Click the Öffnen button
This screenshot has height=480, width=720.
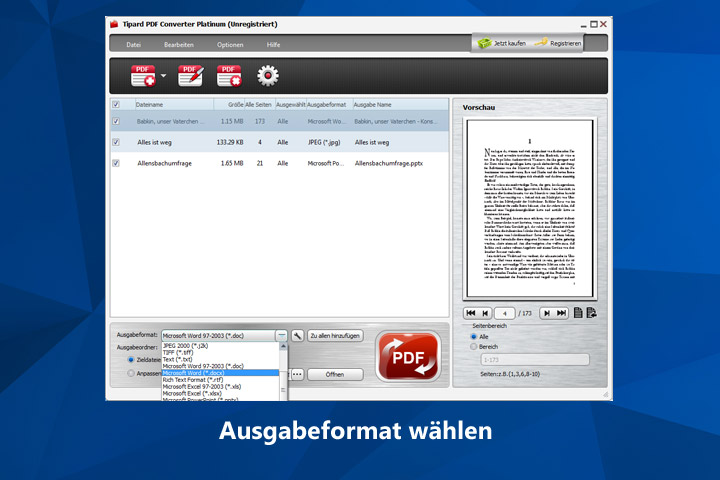point(335,374)
